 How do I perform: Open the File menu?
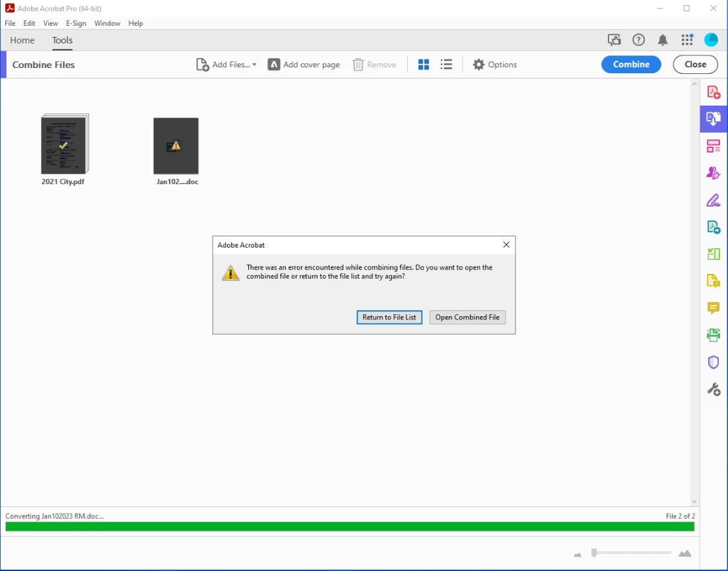coord(10,23)
